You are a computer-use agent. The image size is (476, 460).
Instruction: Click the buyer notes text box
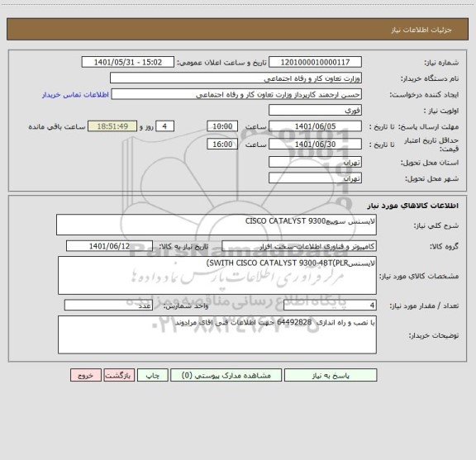[217, 334]
